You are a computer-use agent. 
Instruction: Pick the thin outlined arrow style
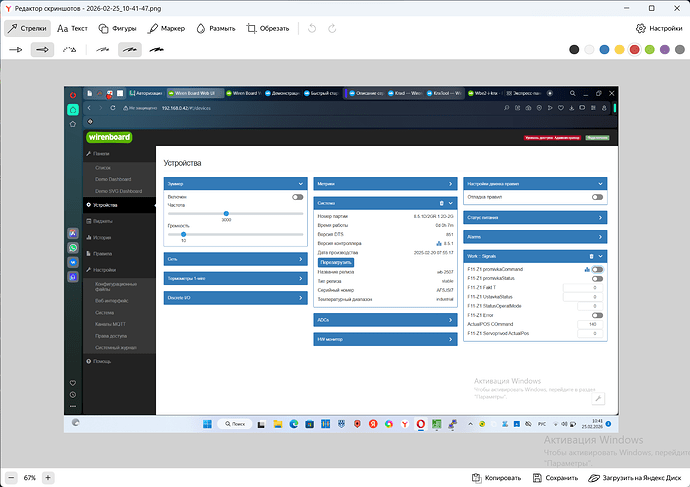(x=16, y=50)
